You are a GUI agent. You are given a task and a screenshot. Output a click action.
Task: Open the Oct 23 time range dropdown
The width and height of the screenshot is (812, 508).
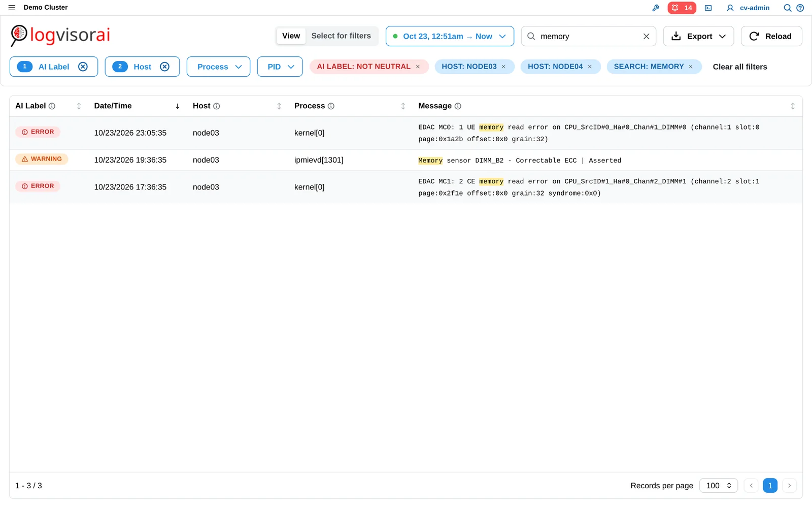(450, 36)
